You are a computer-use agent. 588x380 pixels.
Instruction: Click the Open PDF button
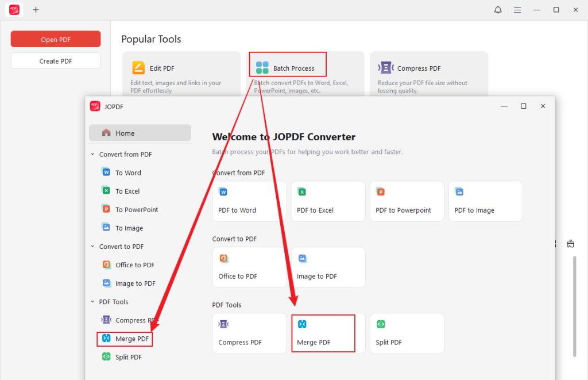tap(55, 39)
